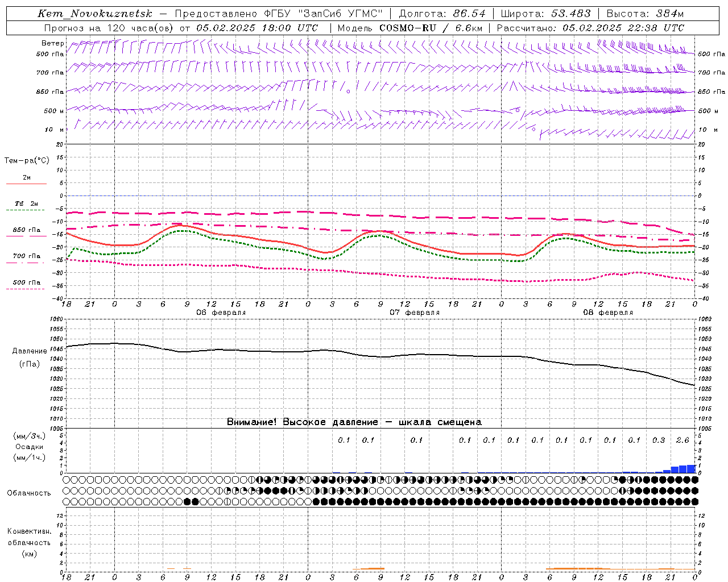
Task: Click the high pressure warning Внимание! Высокое давление
Action: point(302,422)
